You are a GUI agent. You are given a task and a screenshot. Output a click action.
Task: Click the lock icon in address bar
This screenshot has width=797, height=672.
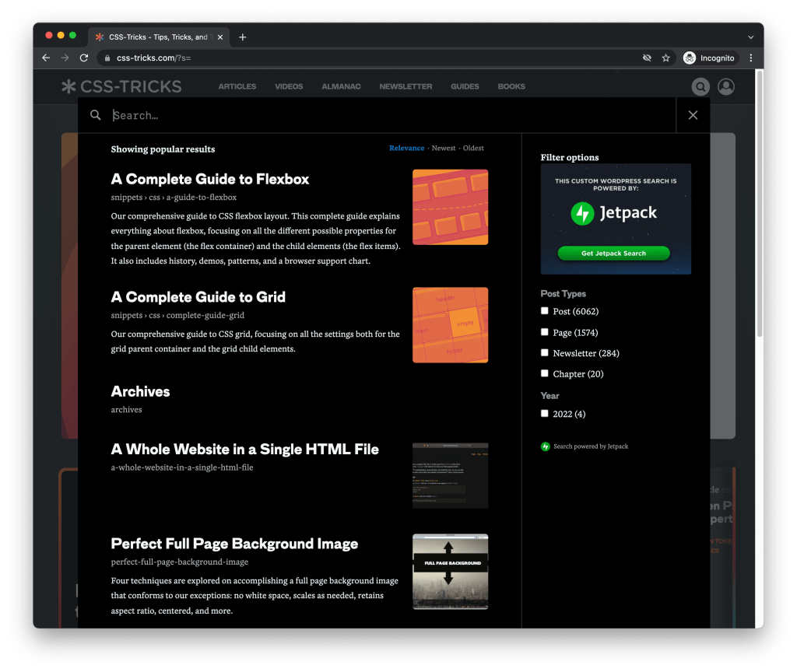(x=107, y=58)
